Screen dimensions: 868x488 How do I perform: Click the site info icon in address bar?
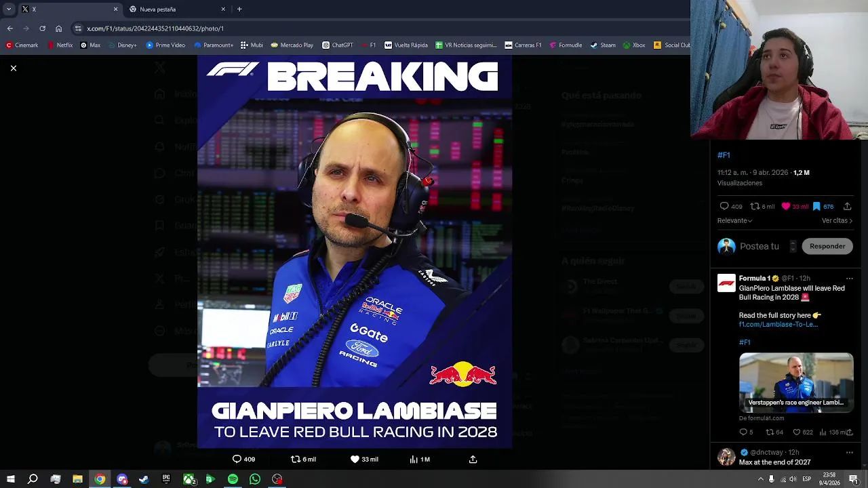coord(78,28)
